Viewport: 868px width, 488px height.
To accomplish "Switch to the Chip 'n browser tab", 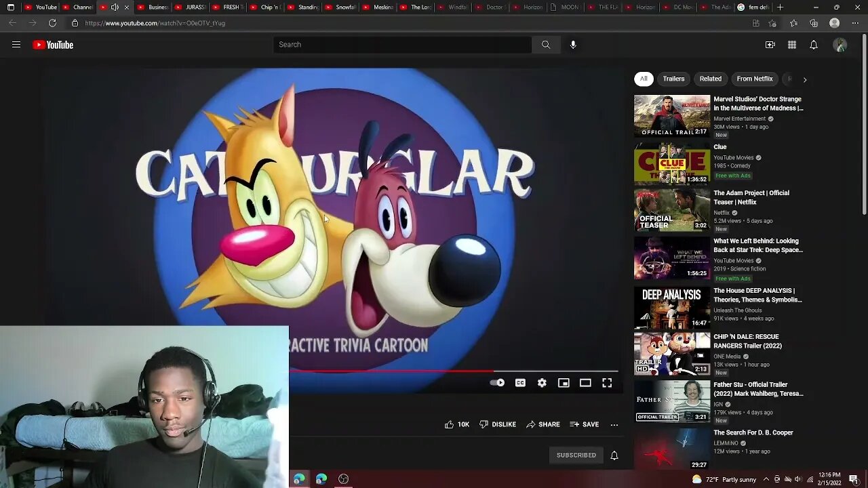I will 264,7.
